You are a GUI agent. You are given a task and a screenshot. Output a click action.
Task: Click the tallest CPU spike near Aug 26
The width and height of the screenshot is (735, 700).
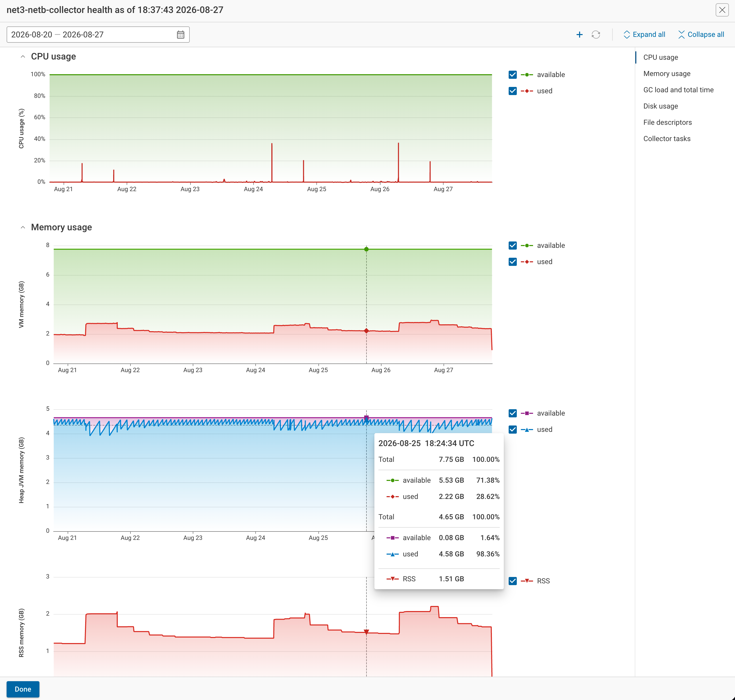click(398, 162)
